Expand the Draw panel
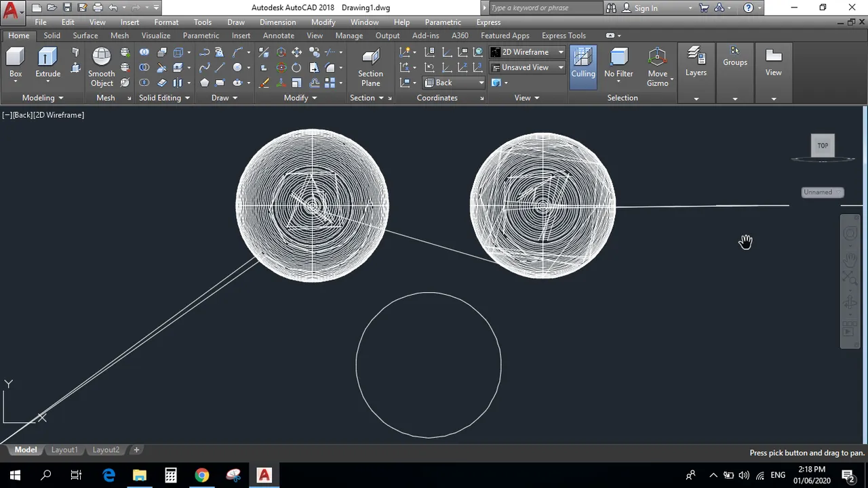This screenshot has height=488, width=868. click(x=224, y=98)
